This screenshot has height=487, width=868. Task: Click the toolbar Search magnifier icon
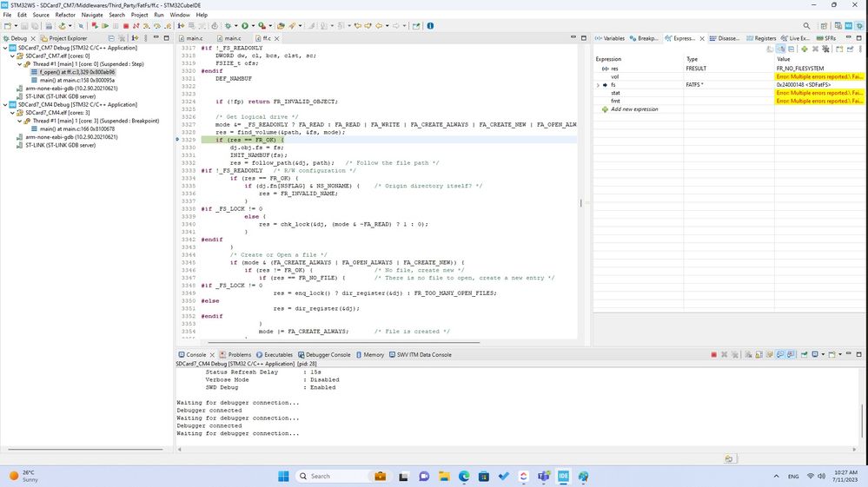806,25
